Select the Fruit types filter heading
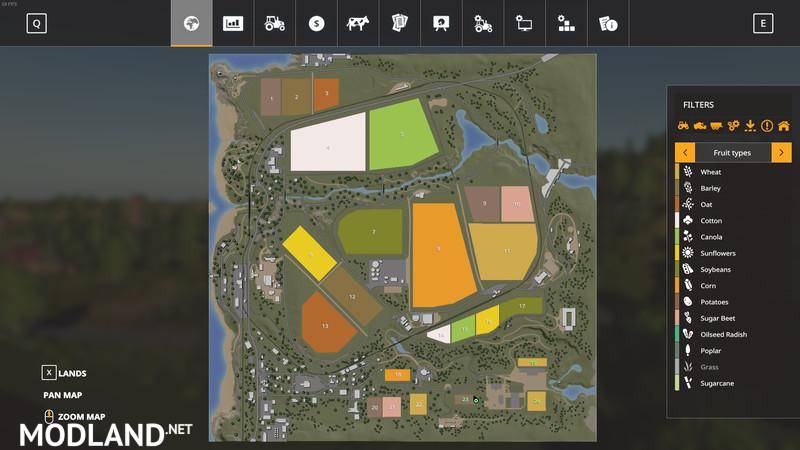The height and width of the screenshot is (450, 800). [732, 153]
